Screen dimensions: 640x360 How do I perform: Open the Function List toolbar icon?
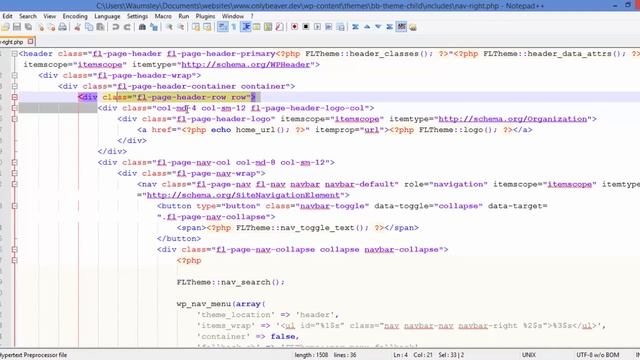pos(280,27)
